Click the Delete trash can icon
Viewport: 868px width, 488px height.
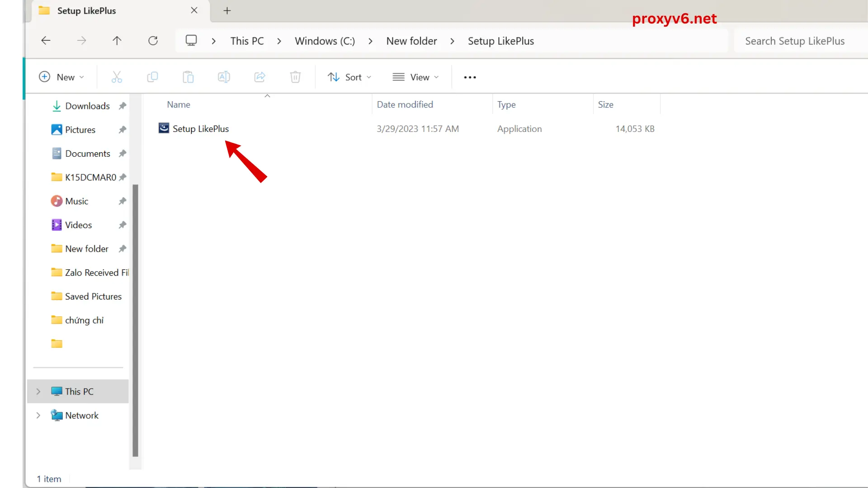[x=295, y=77]
